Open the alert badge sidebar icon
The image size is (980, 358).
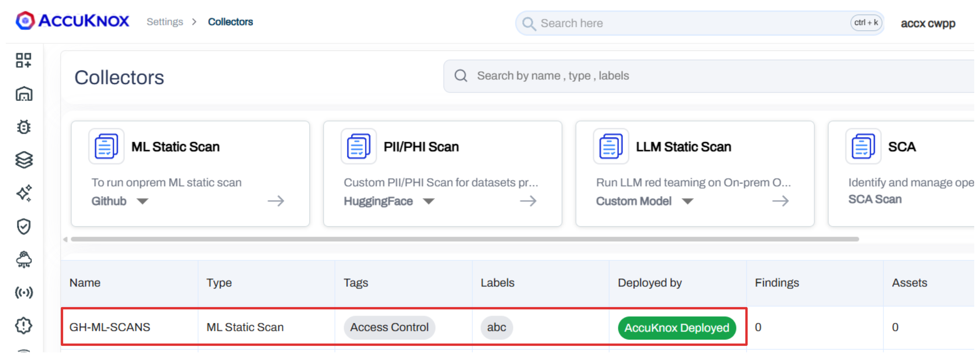point(24,326)
